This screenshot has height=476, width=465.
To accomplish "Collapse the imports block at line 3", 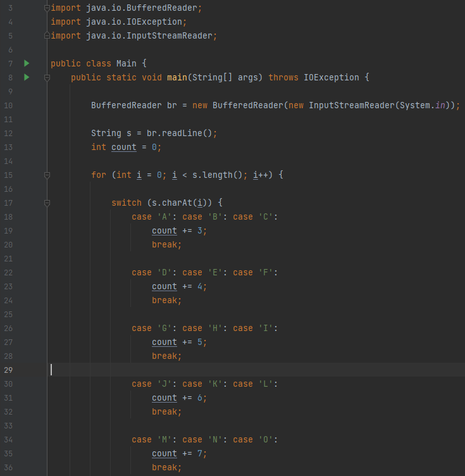I will click(x=47, y=8).
